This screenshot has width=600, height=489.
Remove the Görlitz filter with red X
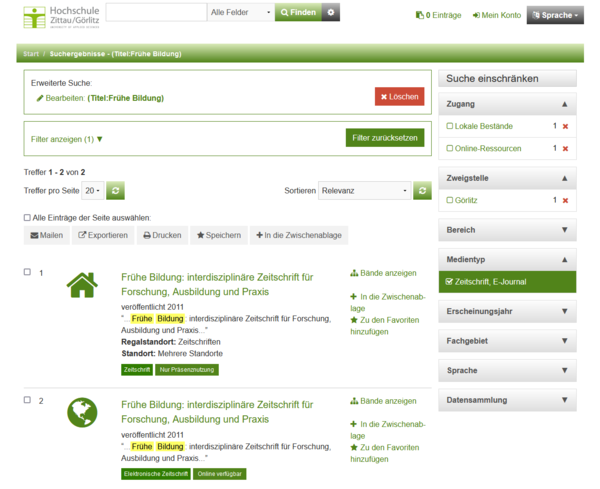click(x=565, y=200)
